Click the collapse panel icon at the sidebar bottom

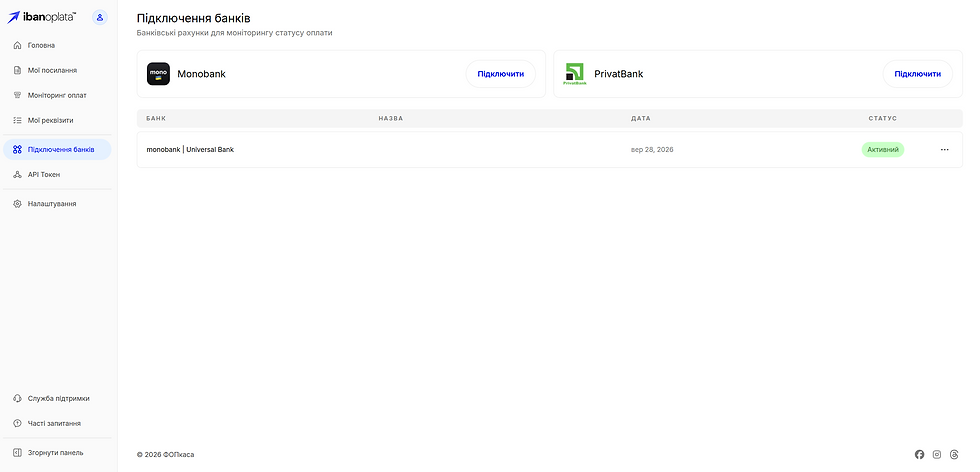[x=18, y=453]
